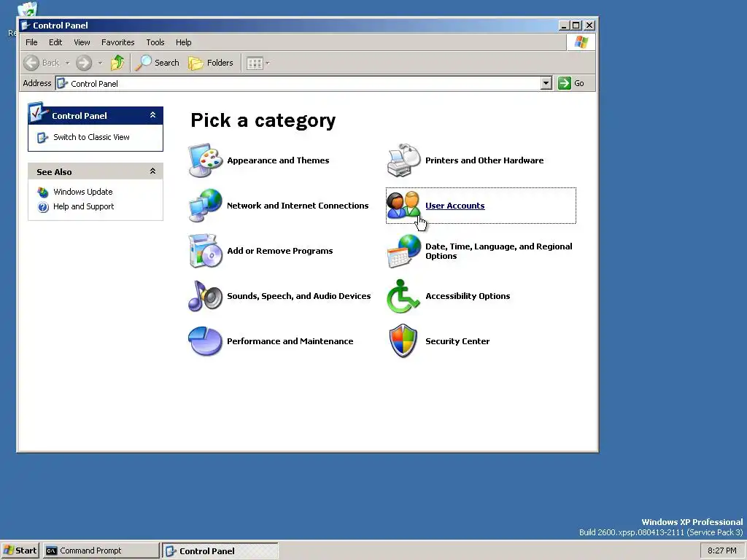Image resolution: width=747 pixels, height=560 pixels.
Task: Open the Views dropdown arrow
Action: tap(268, 63)
